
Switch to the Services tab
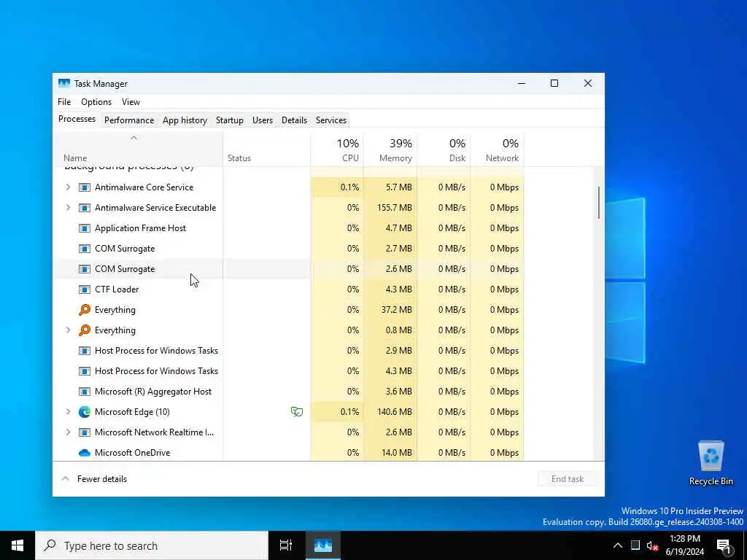click(x=331, y=120)
